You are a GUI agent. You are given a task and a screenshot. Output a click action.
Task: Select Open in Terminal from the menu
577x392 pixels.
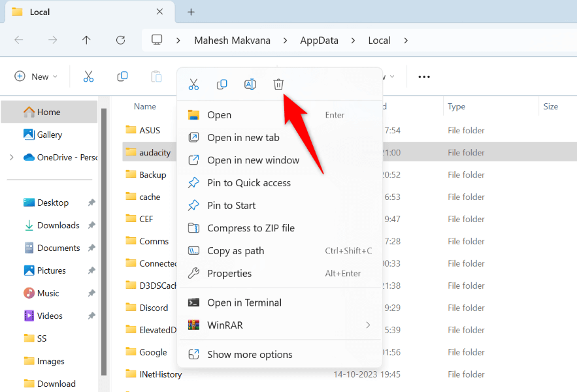(244, 302)
